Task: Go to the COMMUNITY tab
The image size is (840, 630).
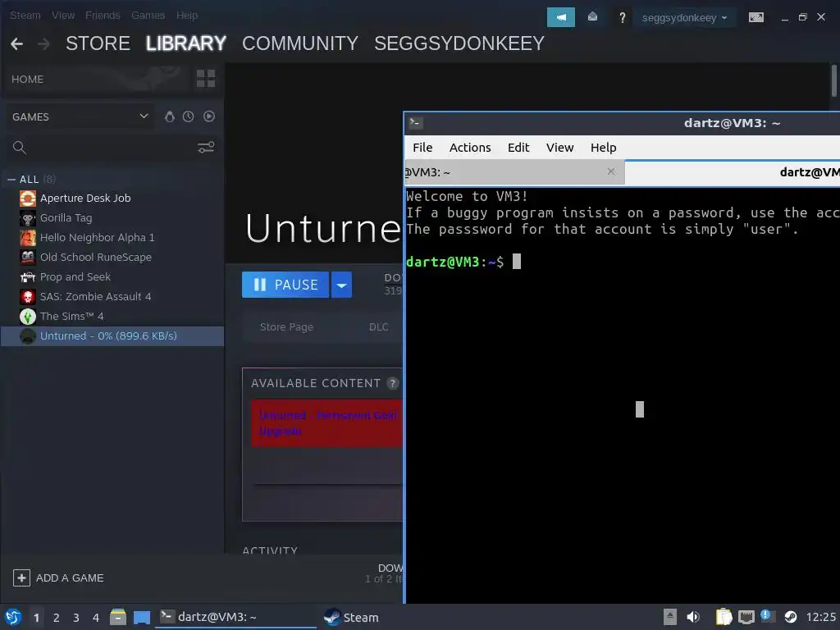Action: (x=300, y=43)
